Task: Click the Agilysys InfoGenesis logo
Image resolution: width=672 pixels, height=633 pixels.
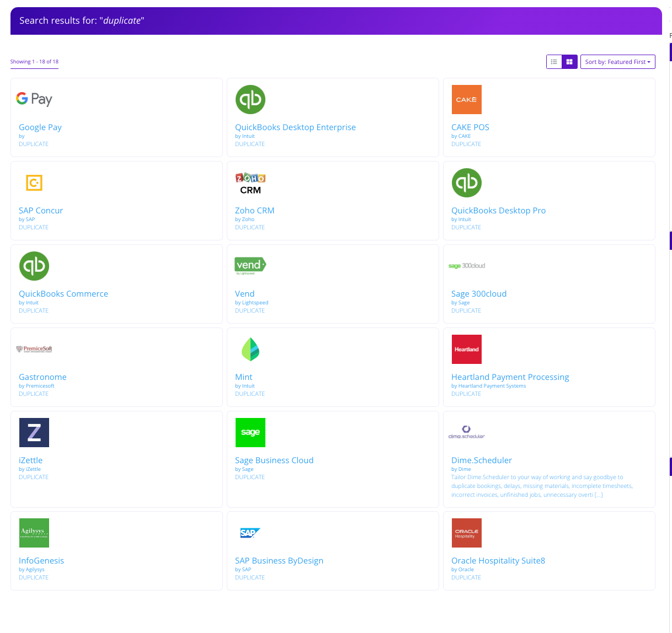Action: coord(34,533)
